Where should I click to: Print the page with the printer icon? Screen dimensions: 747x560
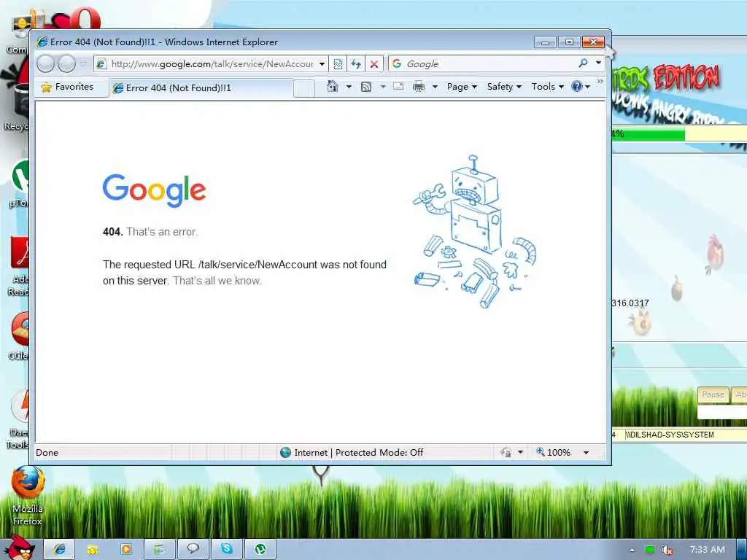418,87
